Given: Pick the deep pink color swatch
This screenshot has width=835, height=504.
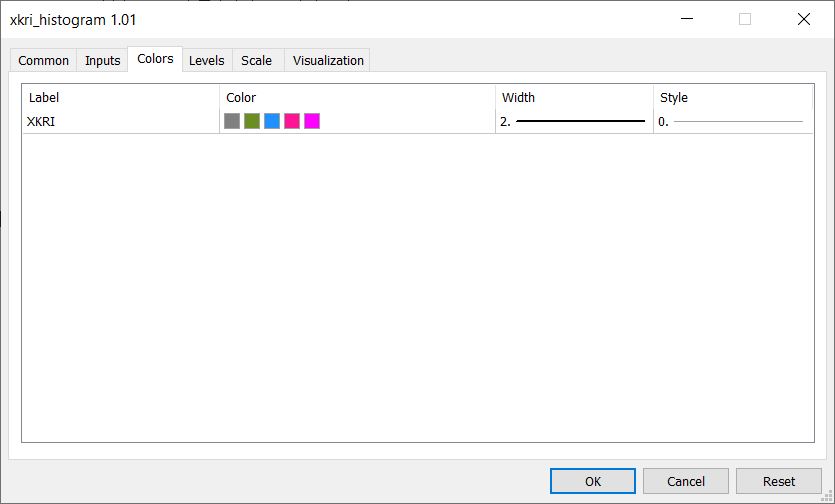Looking at the screenshot, I should coord(292,121).
